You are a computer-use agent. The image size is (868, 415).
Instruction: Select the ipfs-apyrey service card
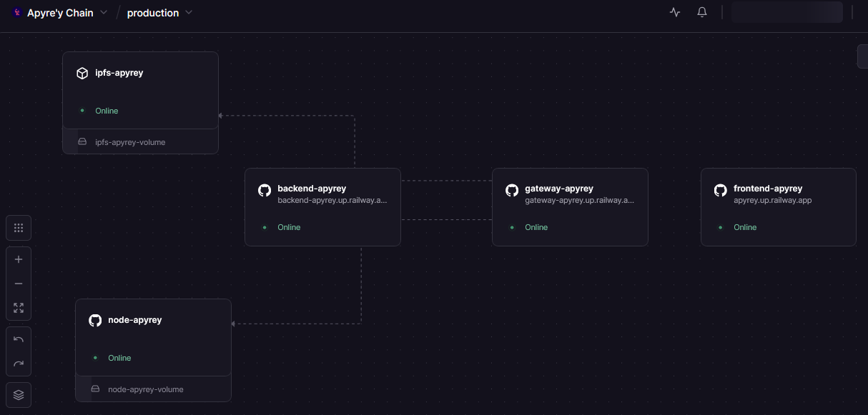coord(140,89)
